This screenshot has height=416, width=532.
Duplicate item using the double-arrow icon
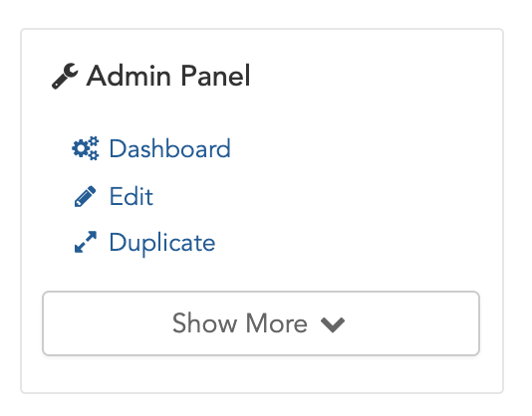[85, 242]
